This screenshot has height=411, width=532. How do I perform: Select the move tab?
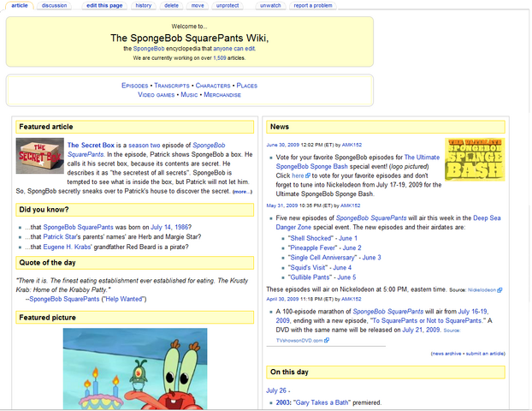pyautogui.click(x=198, y=5)
